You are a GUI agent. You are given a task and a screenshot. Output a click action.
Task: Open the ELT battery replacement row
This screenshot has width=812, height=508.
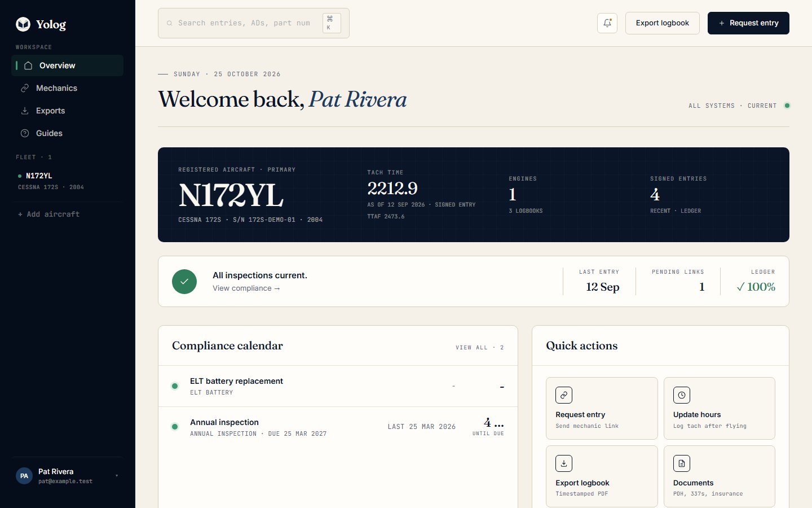(338, 386)
